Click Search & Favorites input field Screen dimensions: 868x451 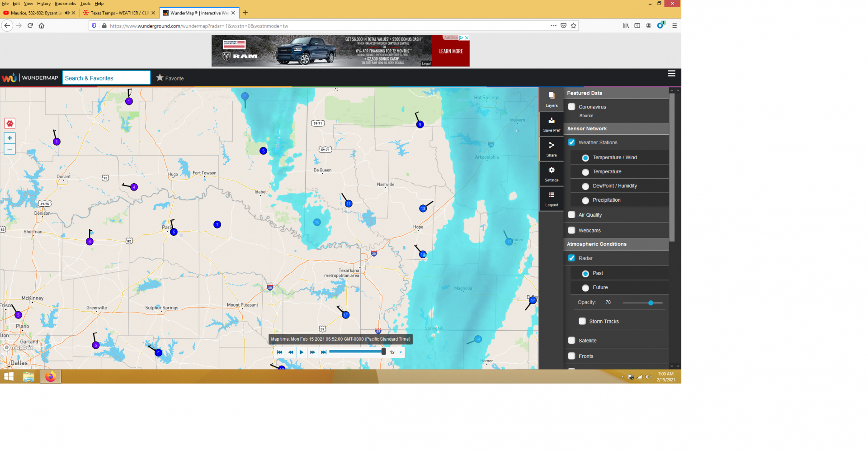click(x=106, y=78)
